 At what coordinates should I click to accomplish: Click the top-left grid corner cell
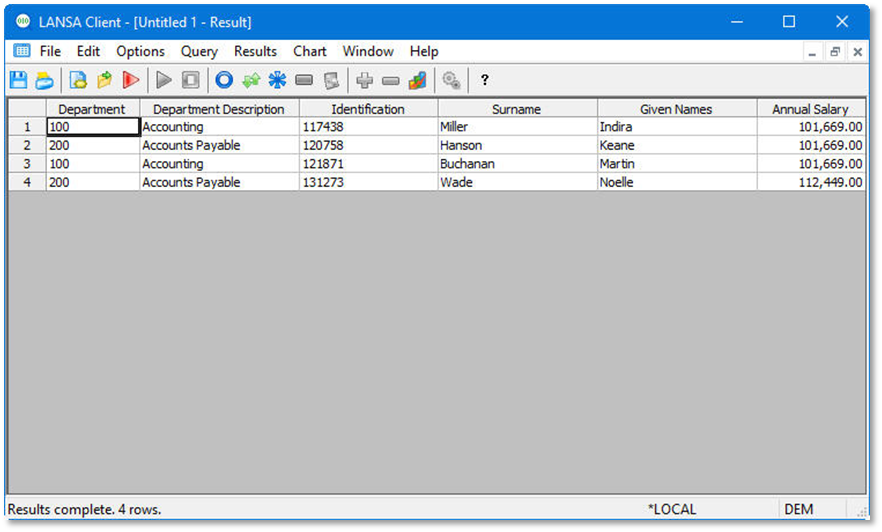pos(27,109)
